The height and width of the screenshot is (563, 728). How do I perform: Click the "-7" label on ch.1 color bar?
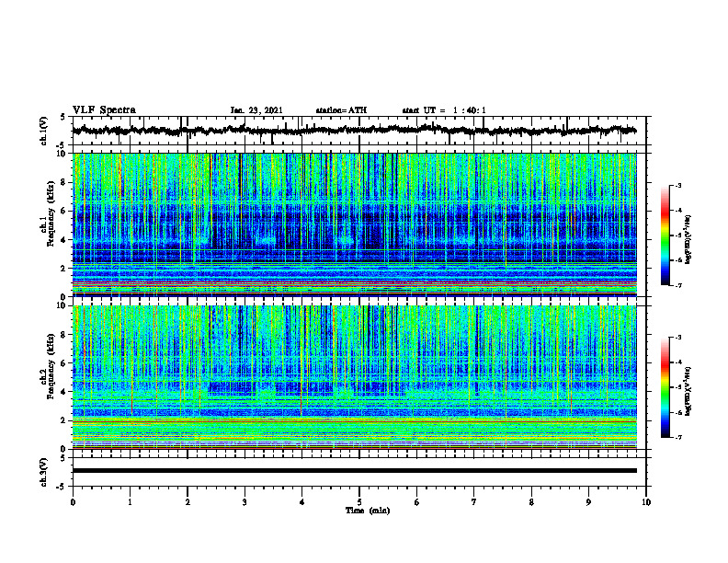point(678,285)
